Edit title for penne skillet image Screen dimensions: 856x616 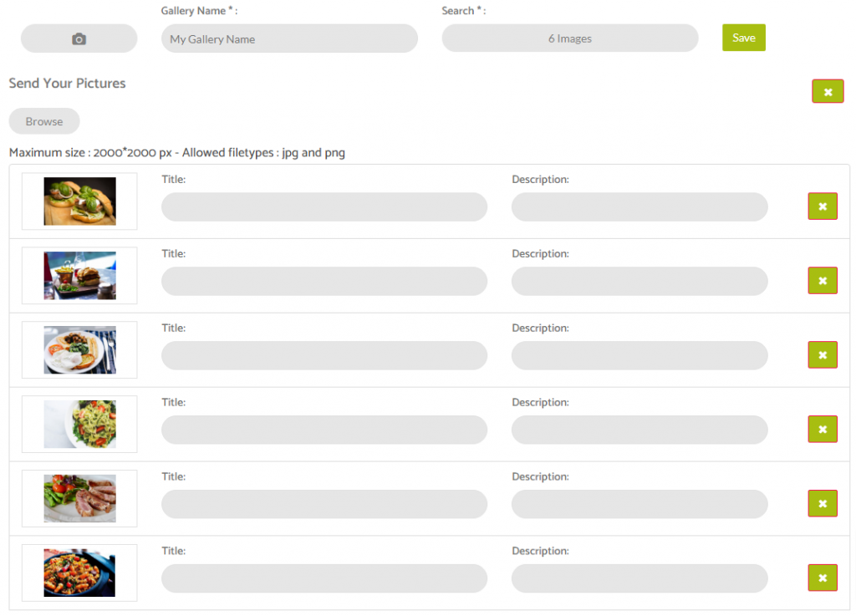pyautogui.click(x=324, y=578)
